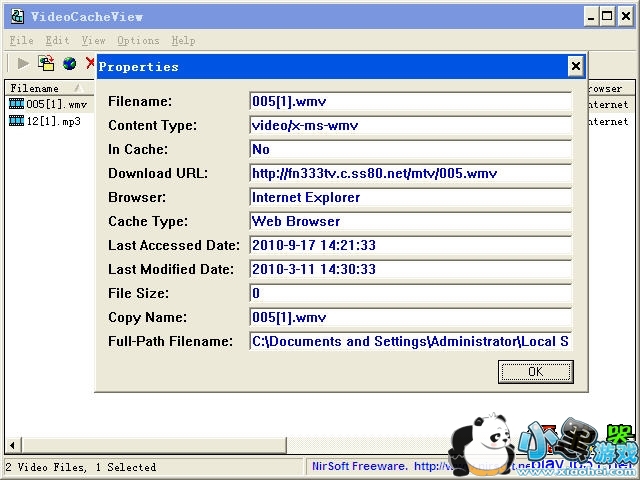Click the Download URL field
The image size is (640, 480).
[410, 173]
